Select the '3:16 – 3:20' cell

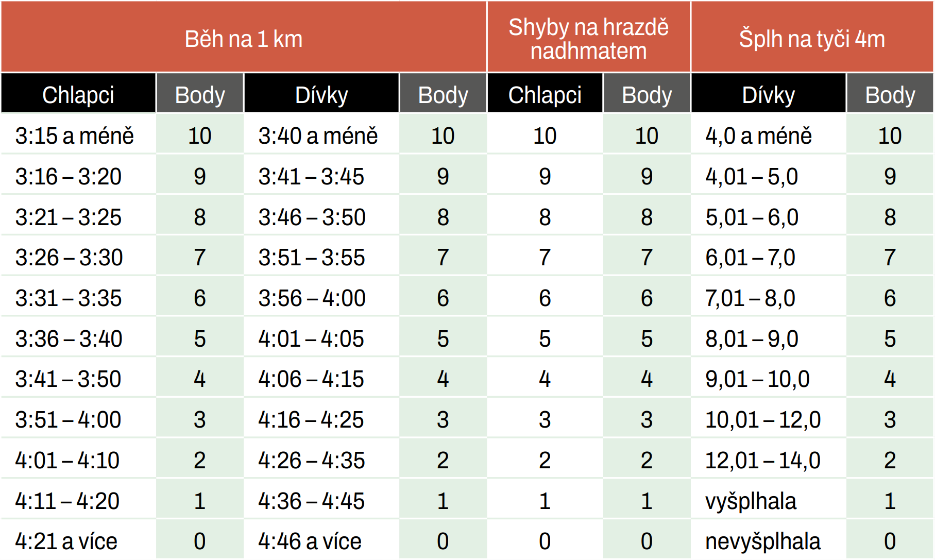(78, 174)
